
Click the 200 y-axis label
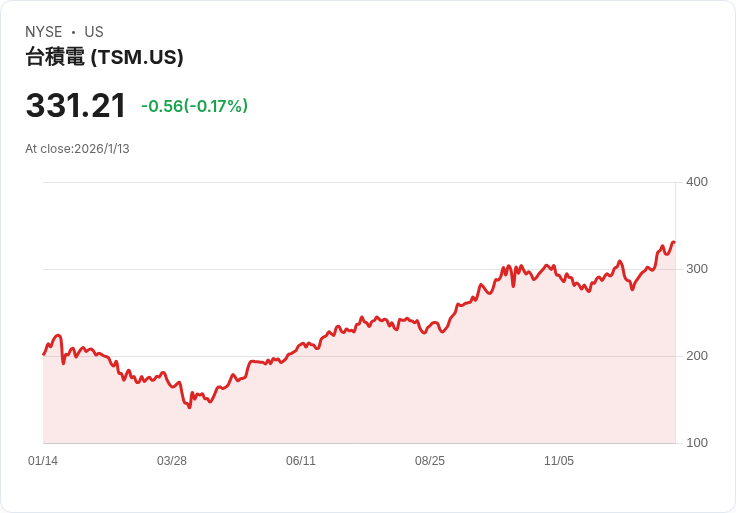point(697,356)
